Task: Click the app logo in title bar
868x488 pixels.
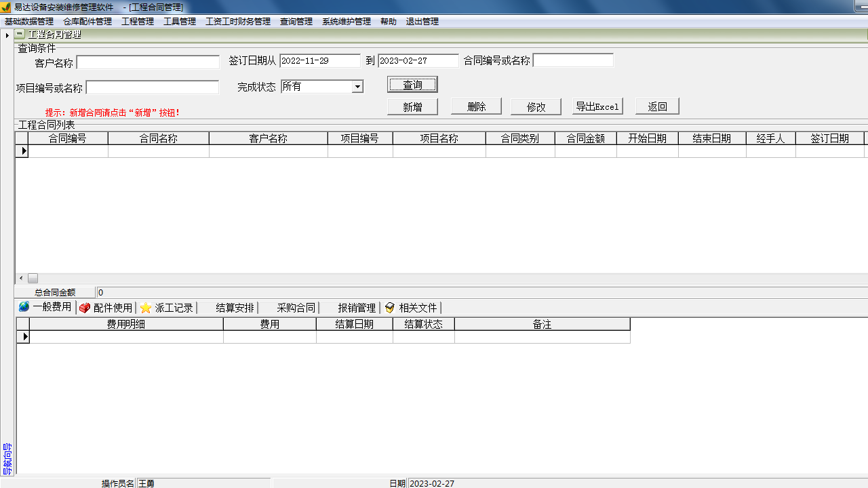Action: (6, 7)
